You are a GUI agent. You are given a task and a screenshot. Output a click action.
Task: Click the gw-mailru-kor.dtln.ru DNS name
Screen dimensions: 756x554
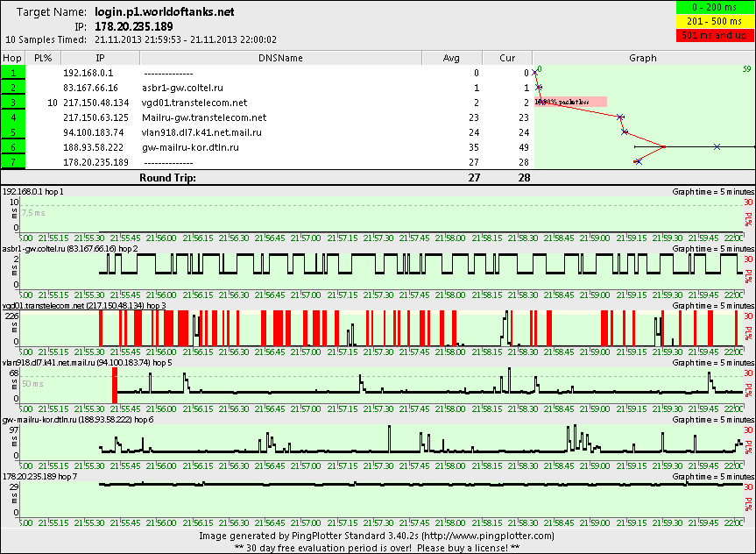(190, 147)
